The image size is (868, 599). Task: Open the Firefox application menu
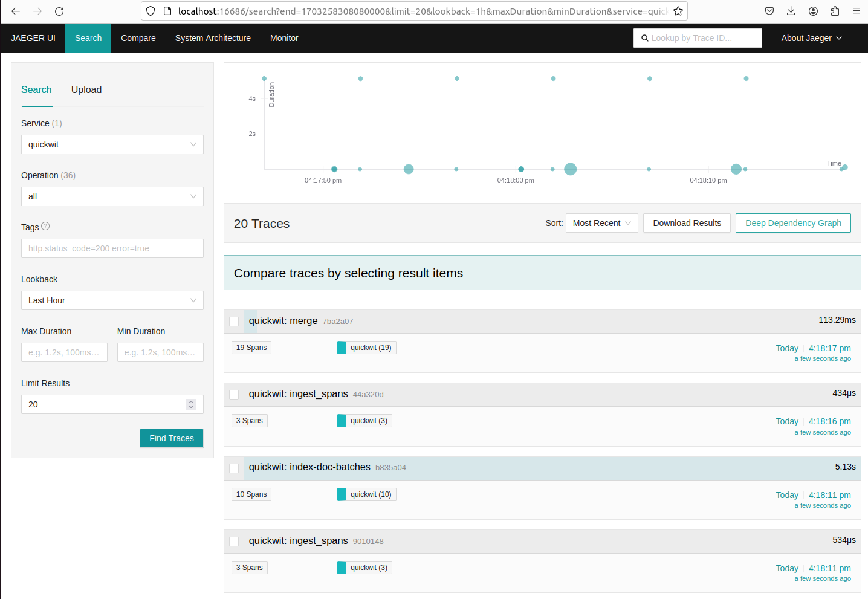pos(857,11)
